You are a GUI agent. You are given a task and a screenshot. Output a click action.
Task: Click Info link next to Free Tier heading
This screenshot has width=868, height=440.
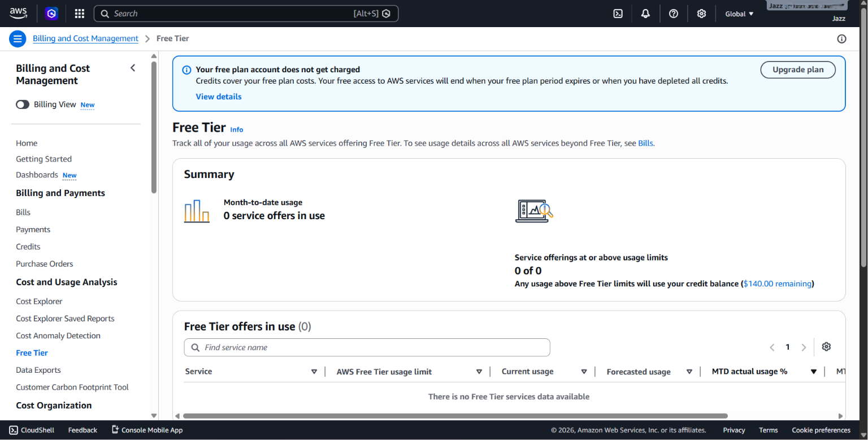236,129
